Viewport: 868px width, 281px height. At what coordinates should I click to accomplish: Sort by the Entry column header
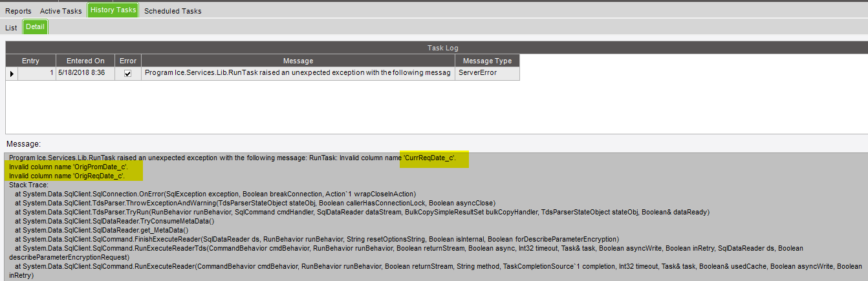(x=30, y=61)
